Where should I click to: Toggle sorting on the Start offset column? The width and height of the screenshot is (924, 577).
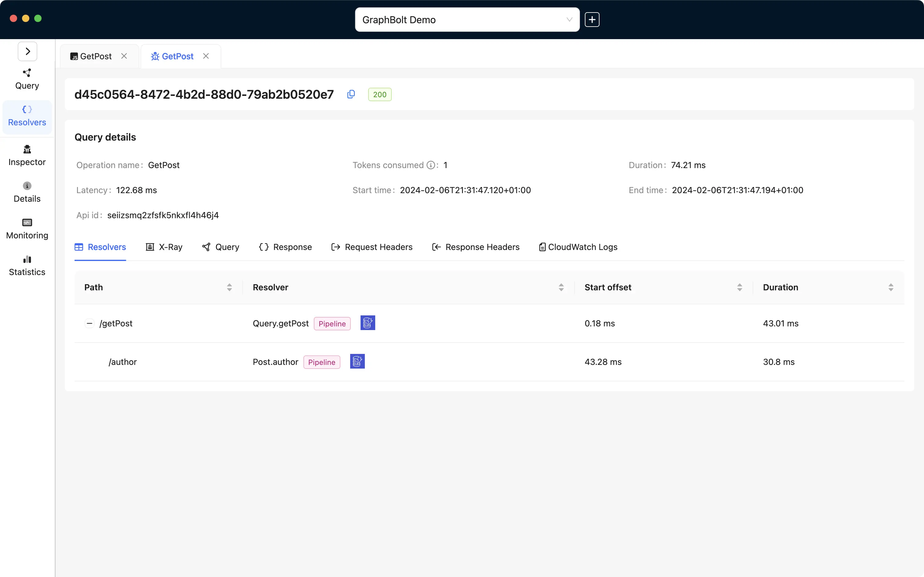[739, 287]
